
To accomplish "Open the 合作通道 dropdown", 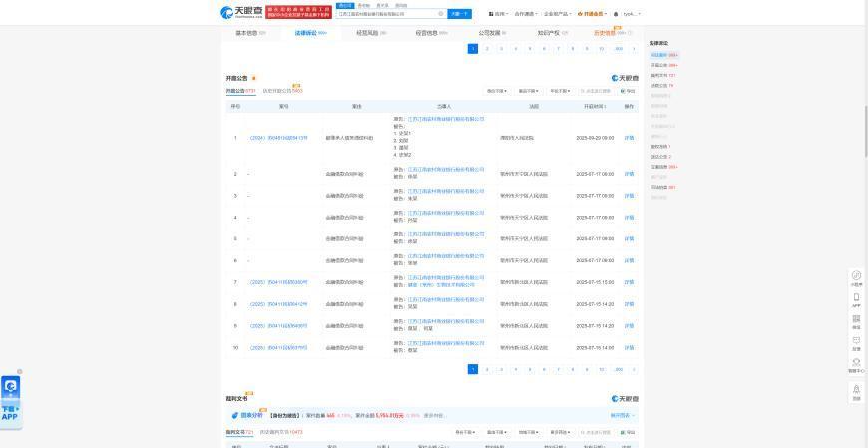I will click(526, 14).
